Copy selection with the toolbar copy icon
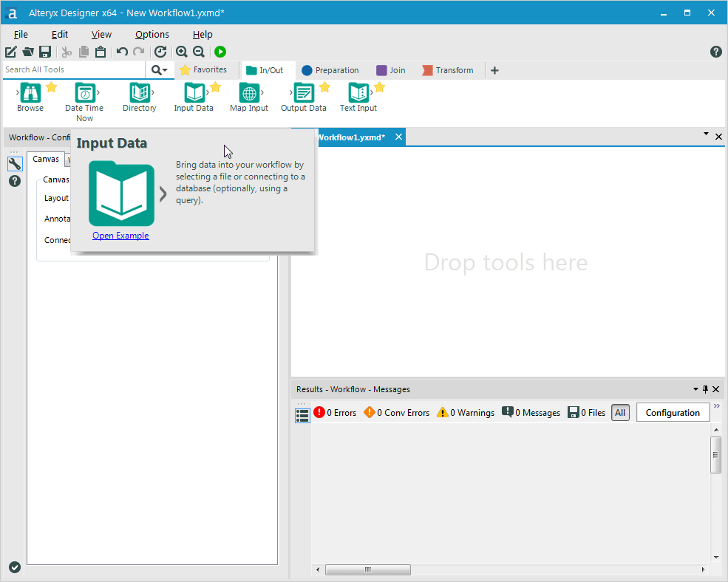This screenshot has height=582, width=728. tap(84, 52)
